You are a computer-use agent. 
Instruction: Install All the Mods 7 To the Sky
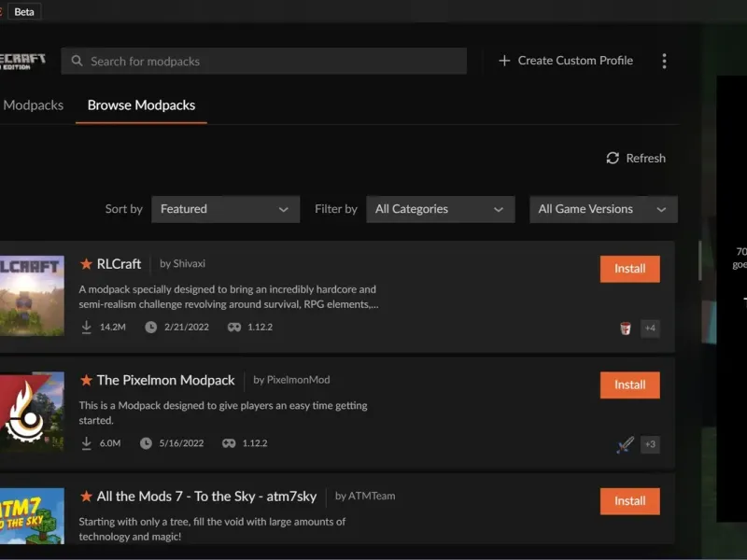click(x=629, y=500)
